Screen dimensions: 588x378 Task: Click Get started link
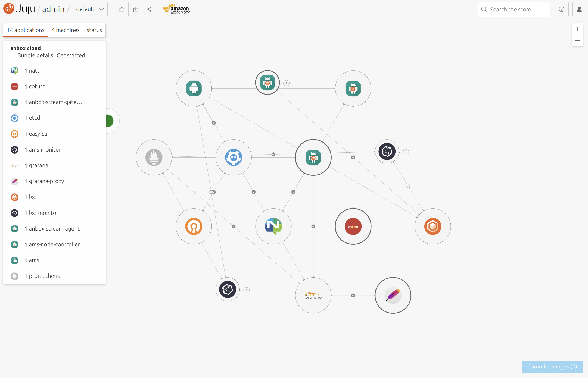coord(71,55)
